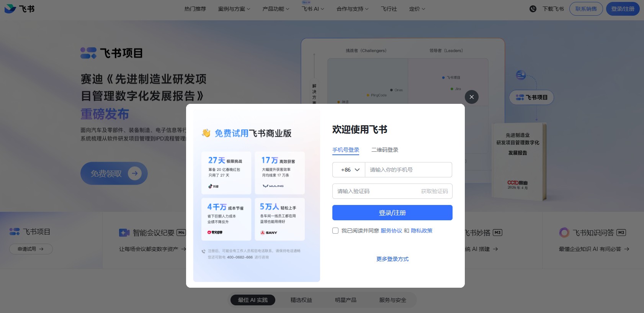This screenshot has width=644, height=313.
Task: Click the 飞书项目 pill badge near report
Action: pos(531,97)
